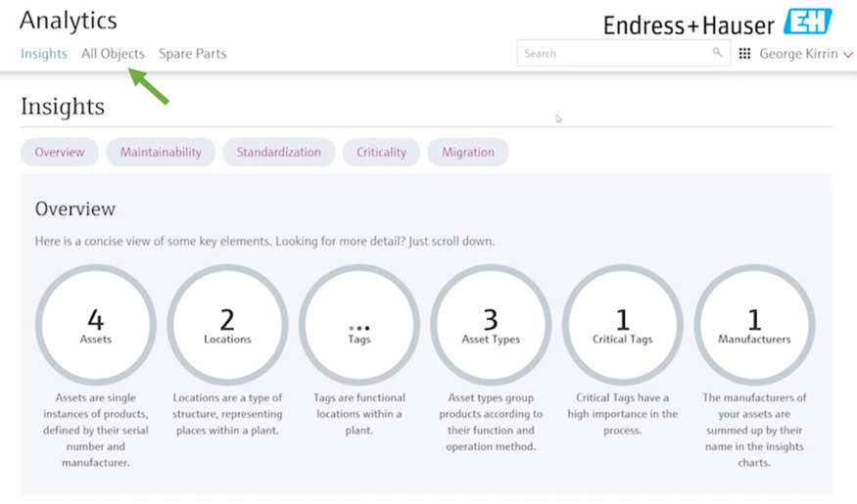Go to the Criticality section
The width and height of the screenshot is (857, 504).
tap(381, 153)
